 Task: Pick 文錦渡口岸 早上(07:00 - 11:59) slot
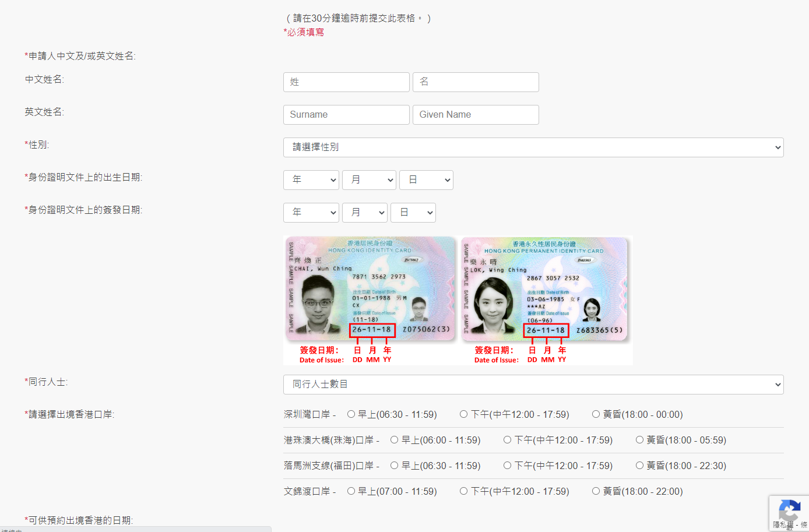(x=351, y=491)
